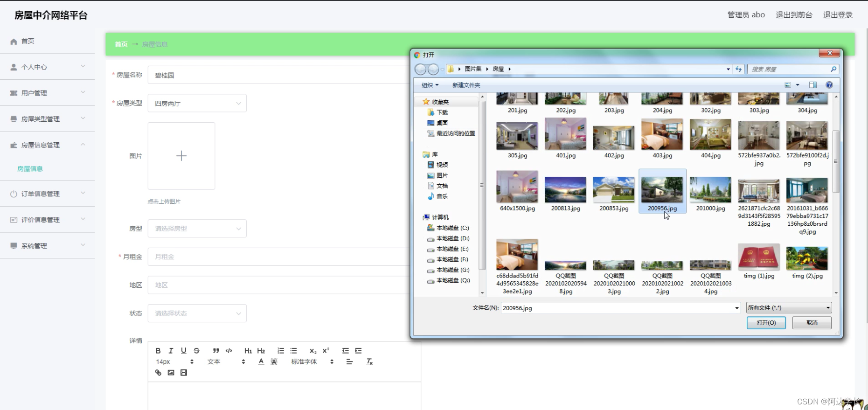
Task: Toggle italic formatting in the details editor
Action: click(x=171, y=351)
